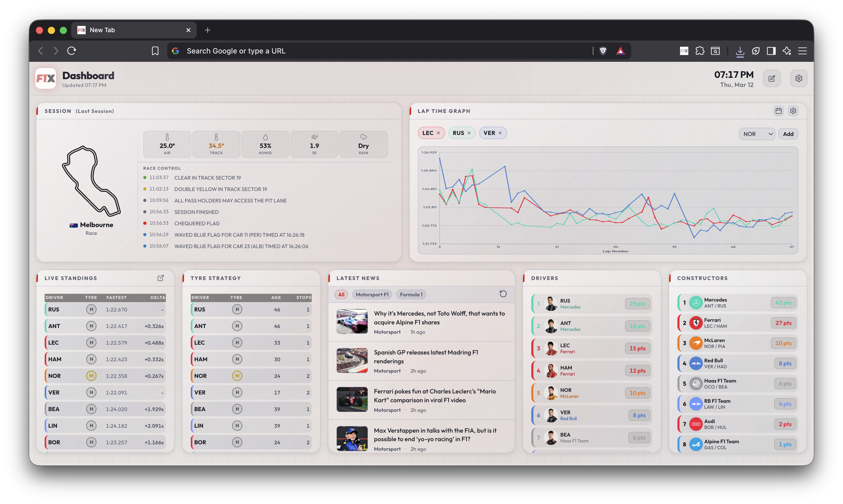This screenshot has height=504, width=843.
Task: Open the browser hamburger menu
Action: tap(803, 51)
